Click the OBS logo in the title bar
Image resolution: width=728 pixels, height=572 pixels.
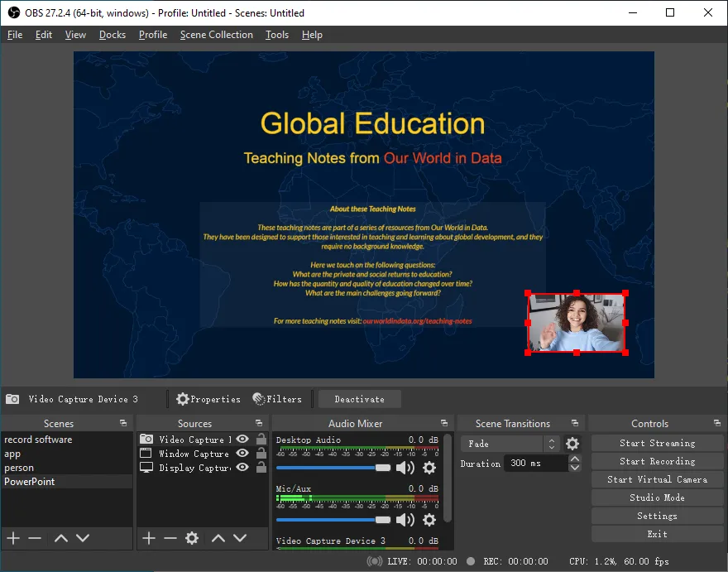coord(14,12)
